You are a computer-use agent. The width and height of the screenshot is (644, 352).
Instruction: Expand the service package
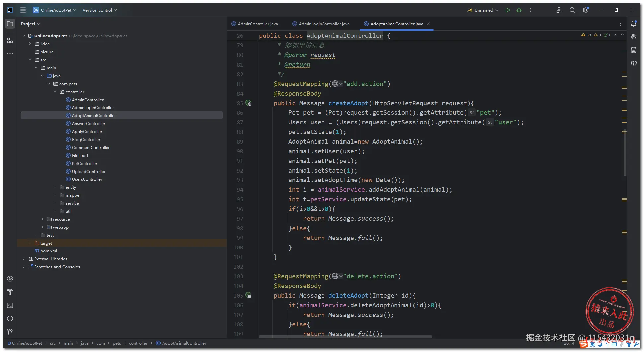pyautogui.click(x=55, y=203)
